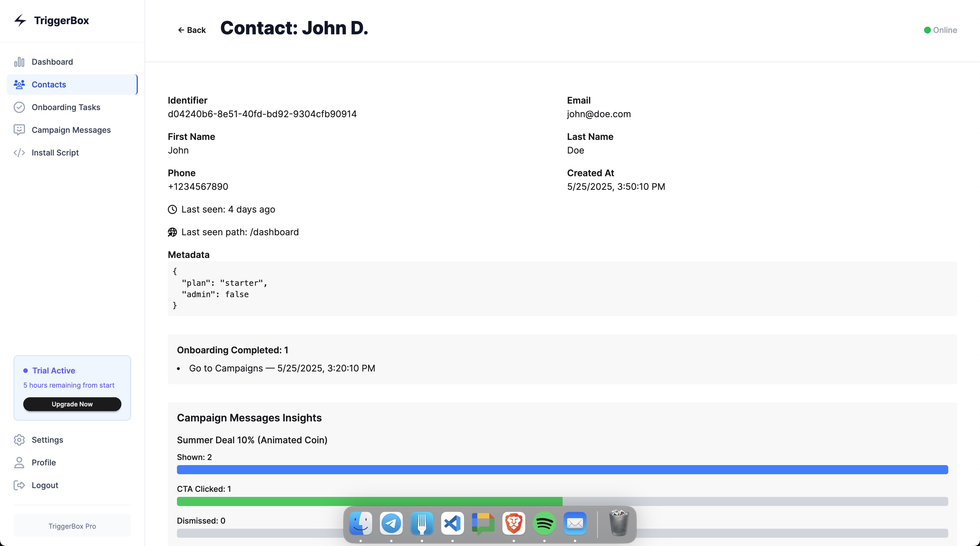980x546 pixels.
Task: Click the TriggerBox Pro footer label
Action: [72, 526]
